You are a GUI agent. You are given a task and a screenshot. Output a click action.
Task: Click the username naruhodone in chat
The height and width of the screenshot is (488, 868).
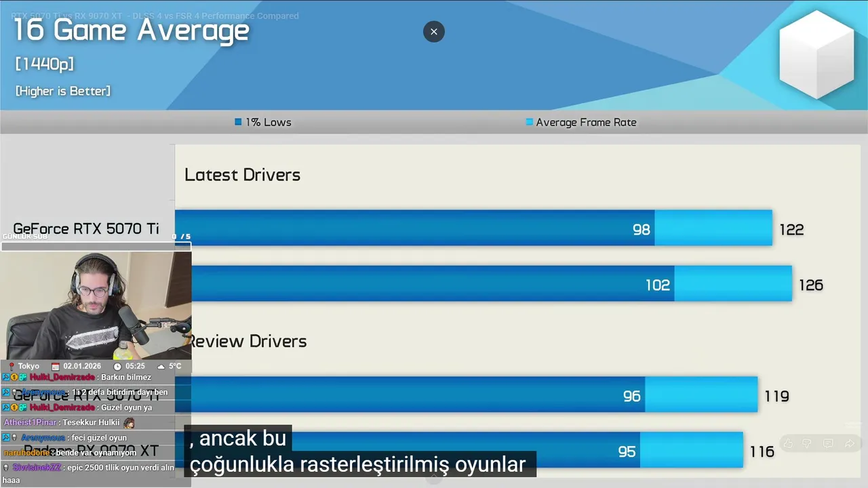[x=26, y=453]
